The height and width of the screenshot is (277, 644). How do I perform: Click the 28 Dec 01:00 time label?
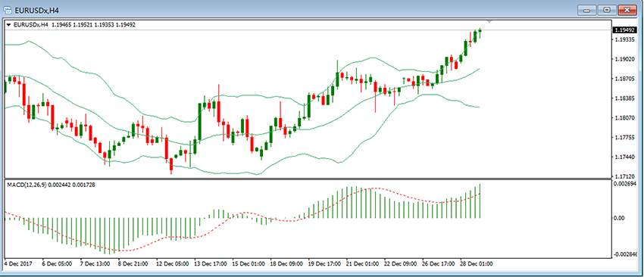477,263
